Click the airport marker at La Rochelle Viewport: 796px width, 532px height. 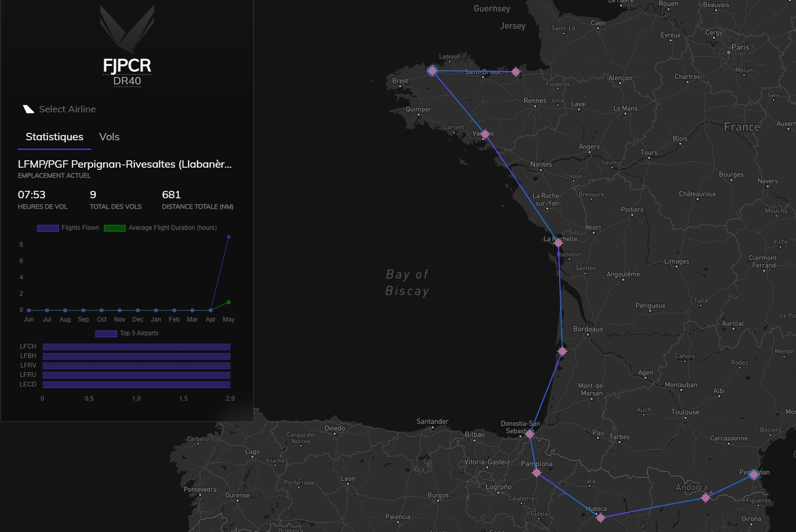pos(558,243)
